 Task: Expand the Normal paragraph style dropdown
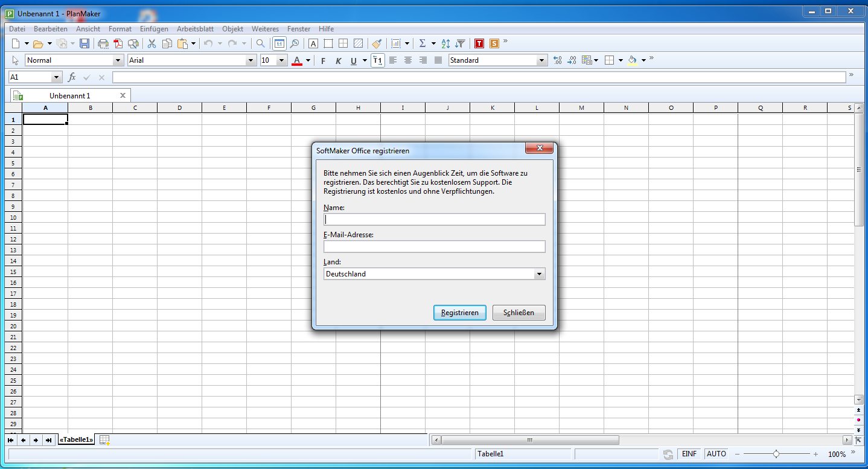(118, 60)
